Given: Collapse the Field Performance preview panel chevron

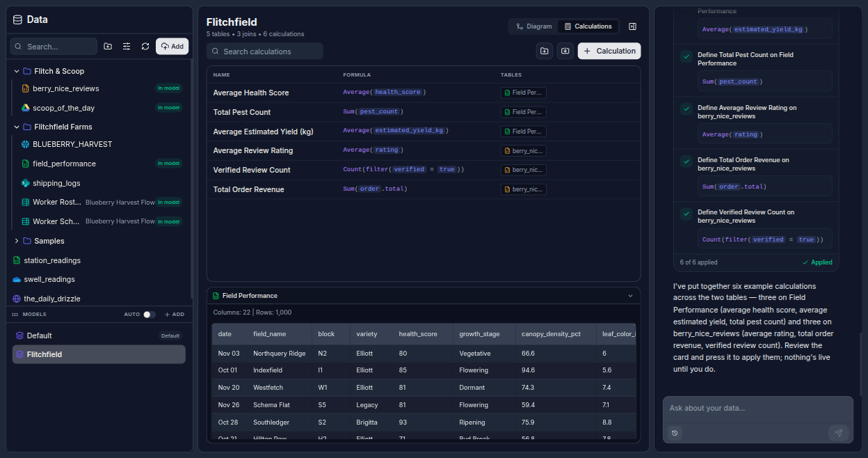Looking at the screenshot, I should 631,296.
